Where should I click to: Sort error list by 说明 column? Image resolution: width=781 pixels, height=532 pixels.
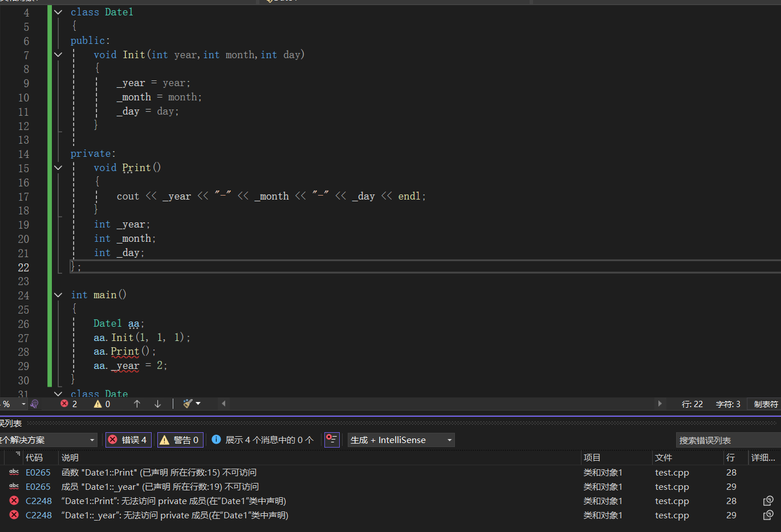point(70,457)
